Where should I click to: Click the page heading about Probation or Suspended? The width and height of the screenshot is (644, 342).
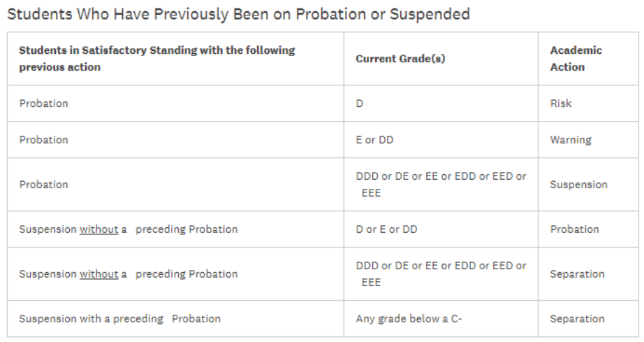(238, 15)
